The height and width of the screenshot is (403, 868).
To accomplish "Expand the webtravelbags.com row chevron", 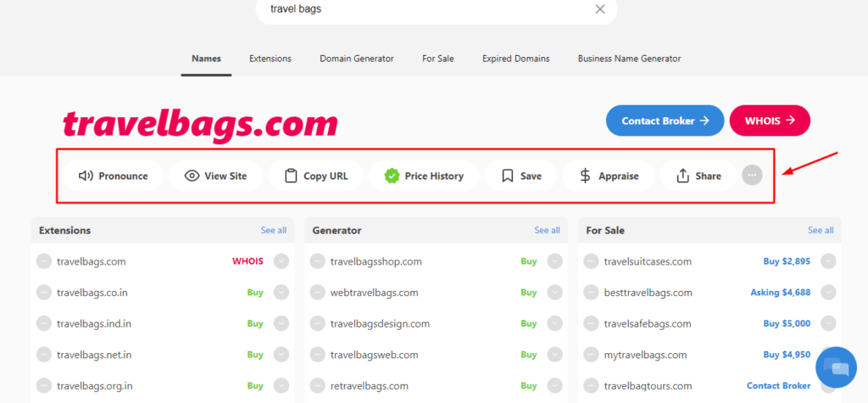I will [554, 292].
